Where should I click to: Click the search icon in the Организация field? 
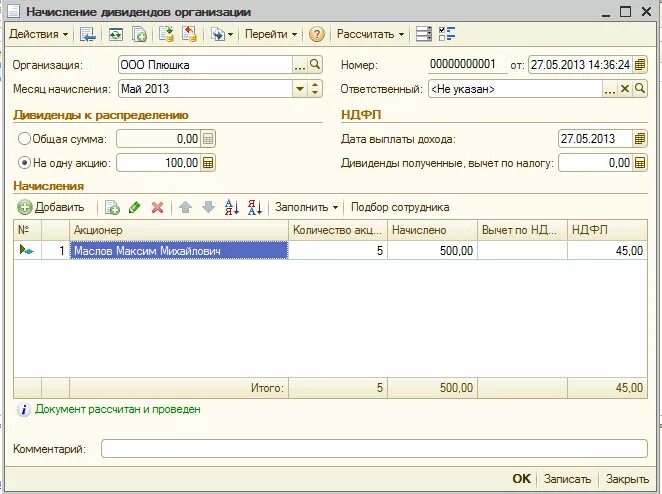pyautogui.click(x=315, y=65)
